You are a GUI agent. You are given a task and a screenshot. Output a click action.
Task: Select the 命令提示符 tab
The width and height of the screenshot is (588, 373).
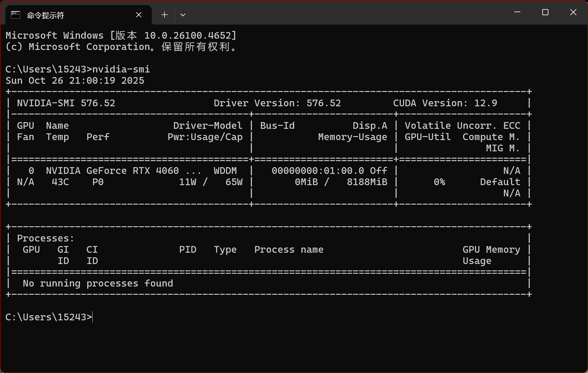(x=79, y=15)
